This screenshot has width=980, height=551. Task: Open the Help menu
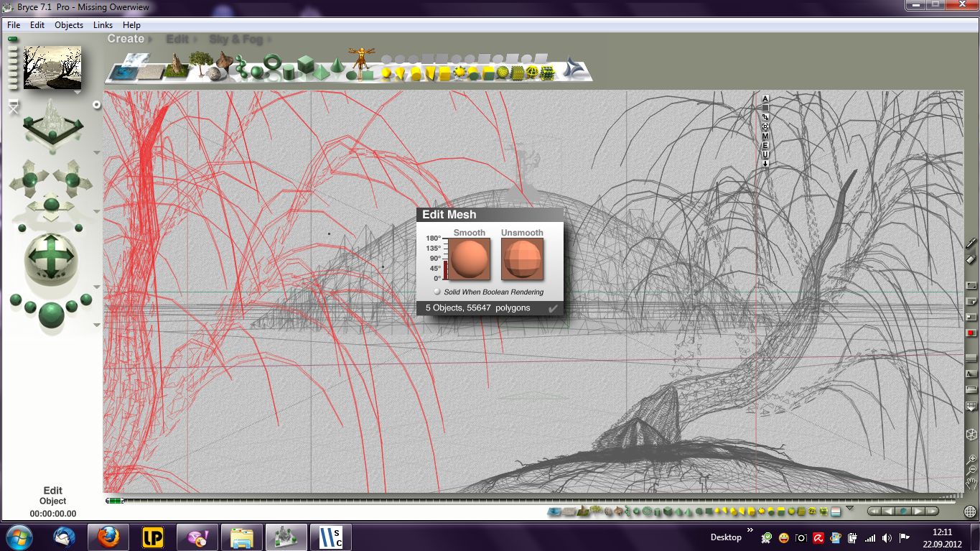tap(131, 25)
